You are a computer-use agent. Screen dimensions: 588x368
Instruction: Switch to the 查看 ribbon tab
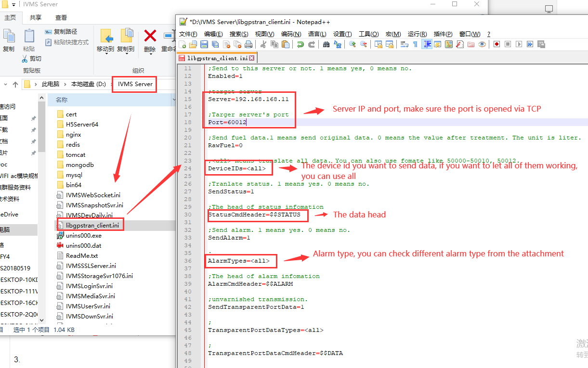(61, 17)
